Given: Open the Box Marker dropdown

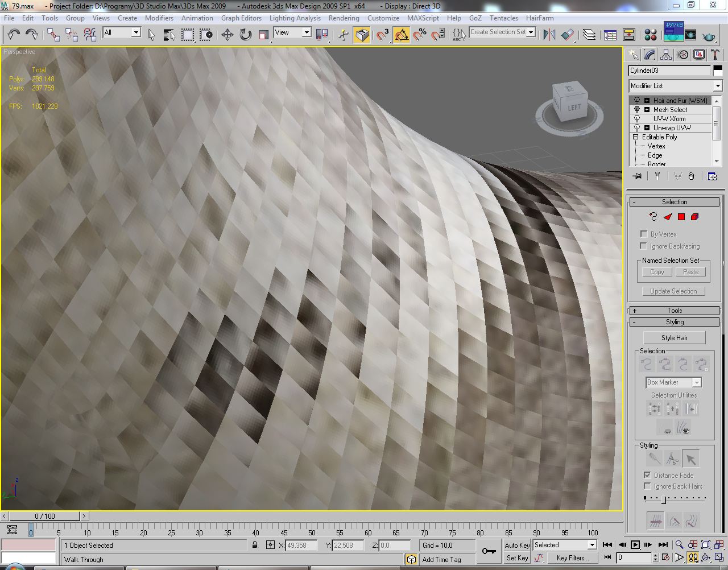Looking at the screenshot, I should click(x=674, y=382).
